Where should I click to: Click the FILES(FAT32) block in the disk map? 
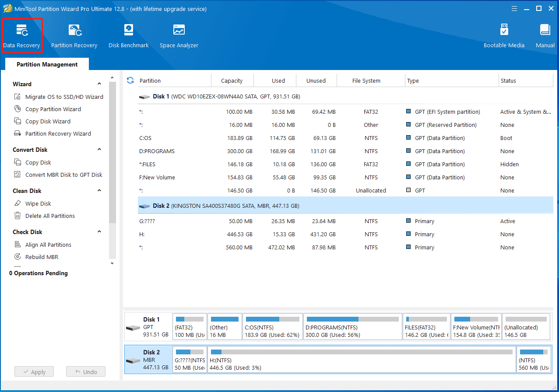click(x=426, y=327)
